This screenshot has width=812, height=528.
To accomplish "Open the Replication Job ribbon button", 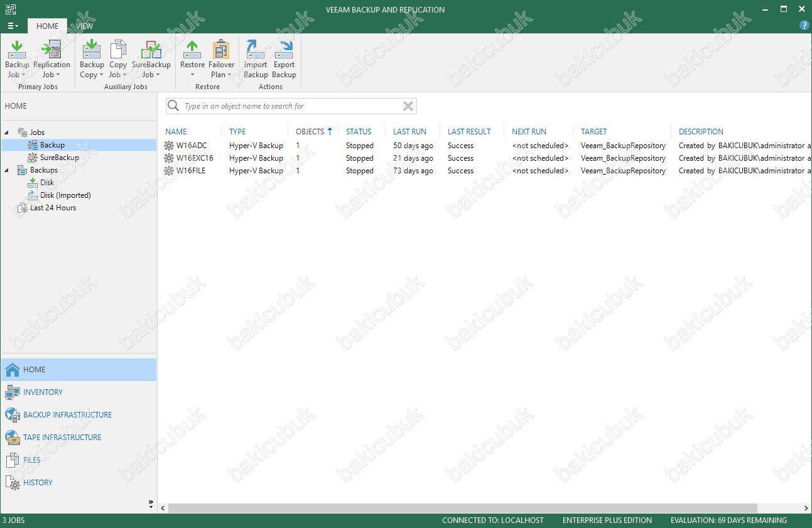I will click(x=51, y=59).
